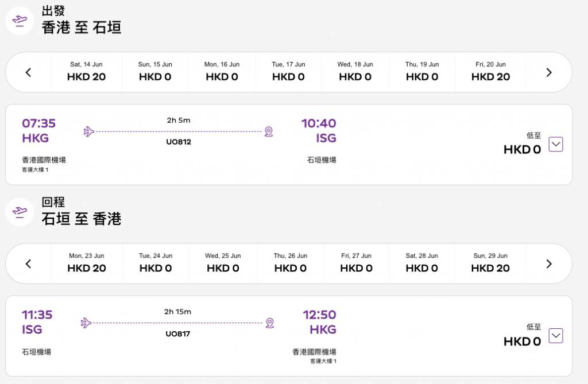Go to earlier return dates with the left arrow

tap(28, 264)
